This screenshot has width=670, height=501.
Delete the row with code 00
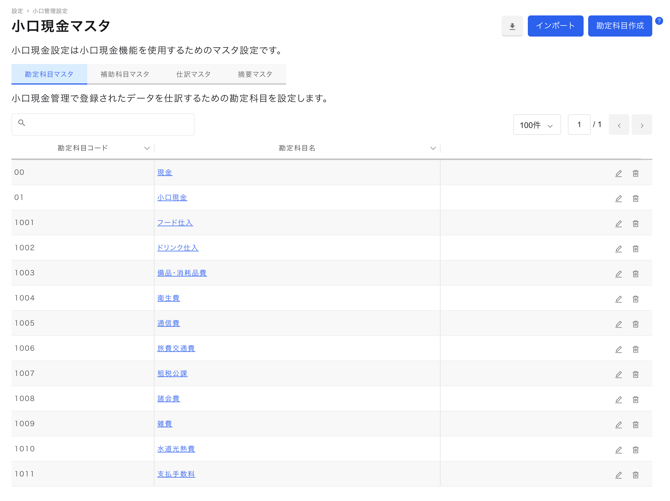635,174
